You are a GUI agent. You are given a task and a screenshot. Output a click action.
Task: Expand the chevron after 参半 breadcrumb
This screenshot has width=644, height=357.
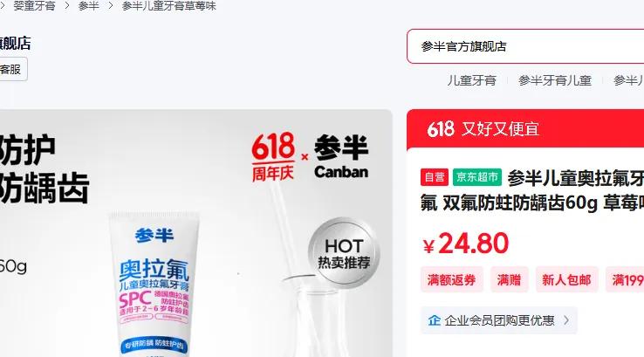(x=111, y=6)
